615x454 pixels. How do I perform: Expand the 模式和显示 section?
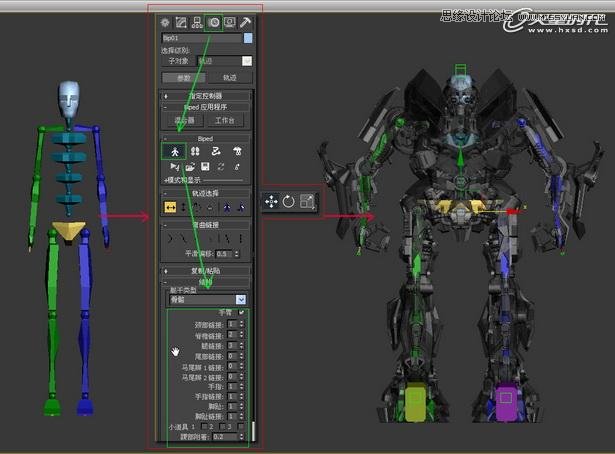(183, 180)
